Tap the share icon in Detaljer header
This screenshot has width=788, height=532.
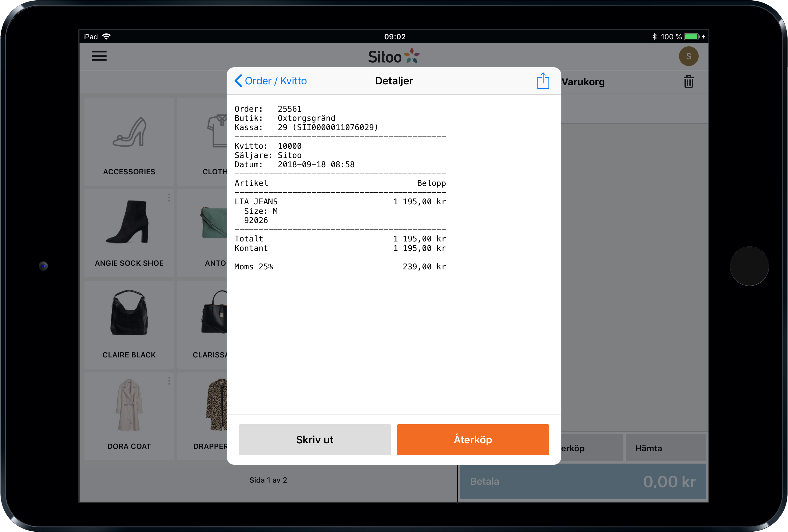click(x=543, y=81)
